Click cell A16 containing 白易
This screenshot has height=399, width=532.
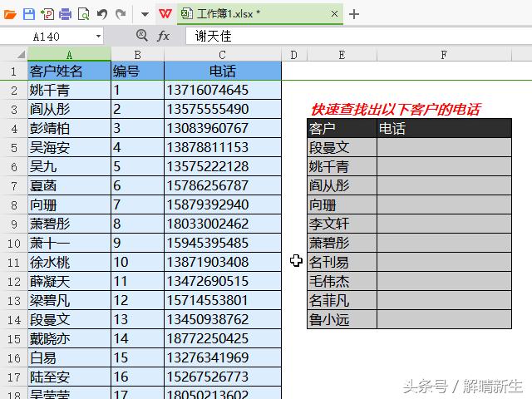pos(69,357)
